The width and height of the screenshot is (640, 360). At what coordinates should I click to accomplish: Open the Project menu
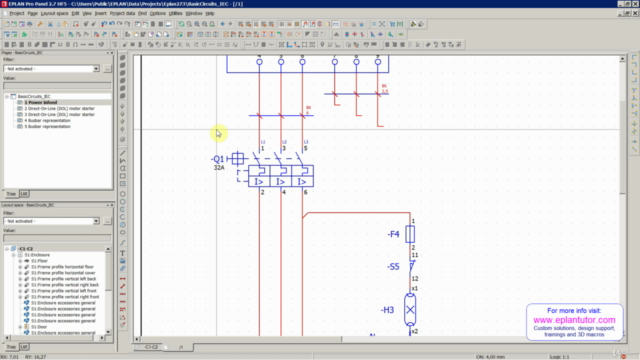pyautogui.click(x=16, y=13)
